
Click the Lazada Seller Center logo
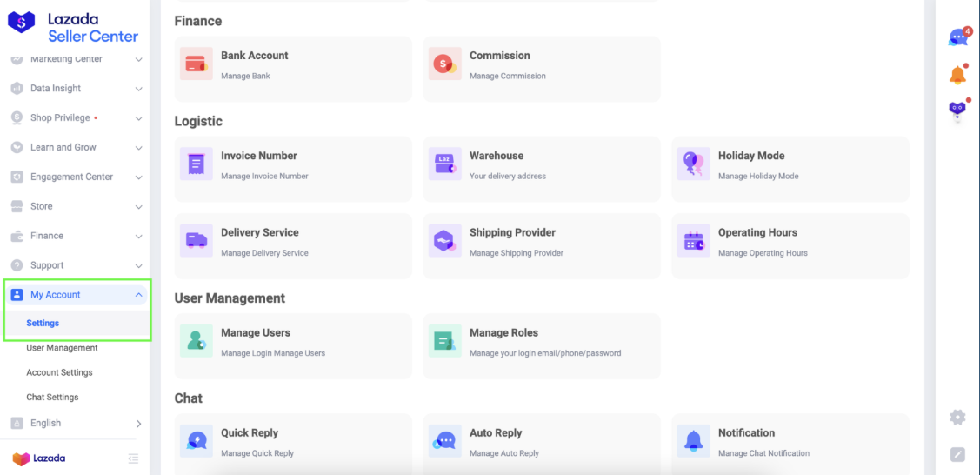pos(72,28)
